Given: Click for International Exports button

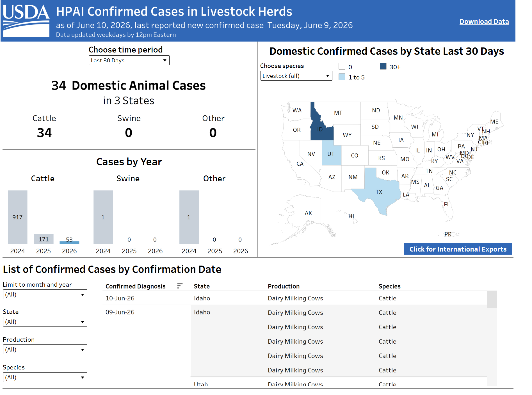Looking at the screenshot, I should click(x=458, y=249).
